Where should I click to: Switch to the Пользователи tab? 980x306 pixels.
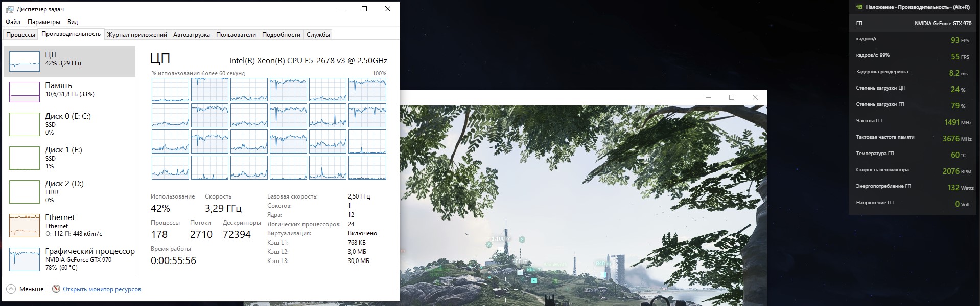click(236, 35)
